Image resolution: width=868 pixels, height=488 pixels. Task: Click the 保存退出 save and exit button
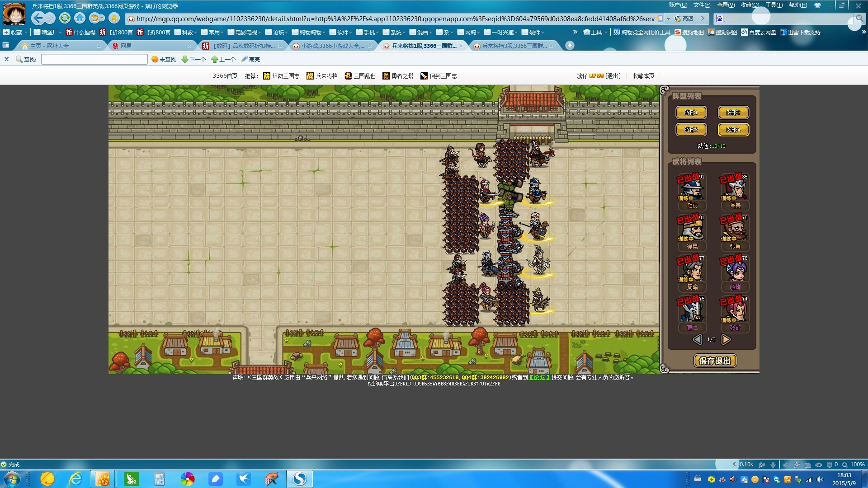point(715,361)
